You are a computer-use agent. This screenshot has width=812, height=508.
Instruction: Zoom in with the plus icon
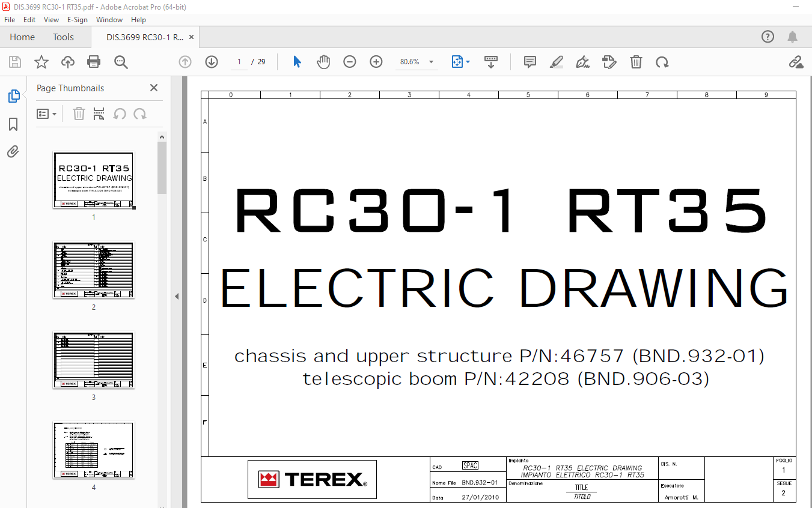376,62
